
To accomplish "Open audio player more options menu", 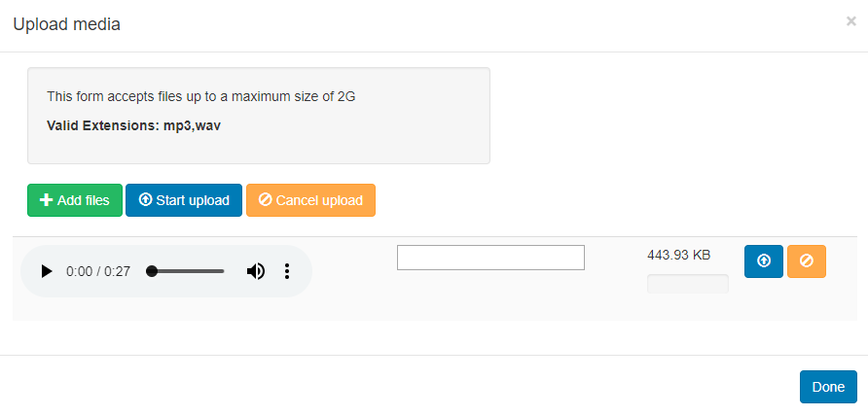I will (287, 271).
